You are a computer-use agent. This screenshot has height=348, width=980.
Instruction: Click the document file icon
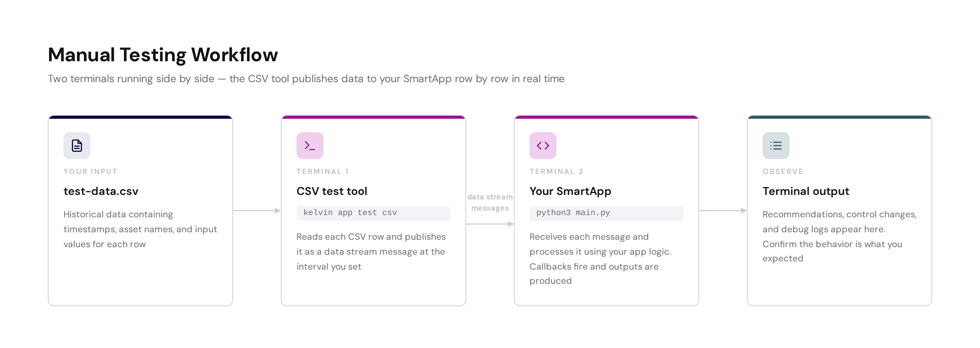(x=77, y=146)
